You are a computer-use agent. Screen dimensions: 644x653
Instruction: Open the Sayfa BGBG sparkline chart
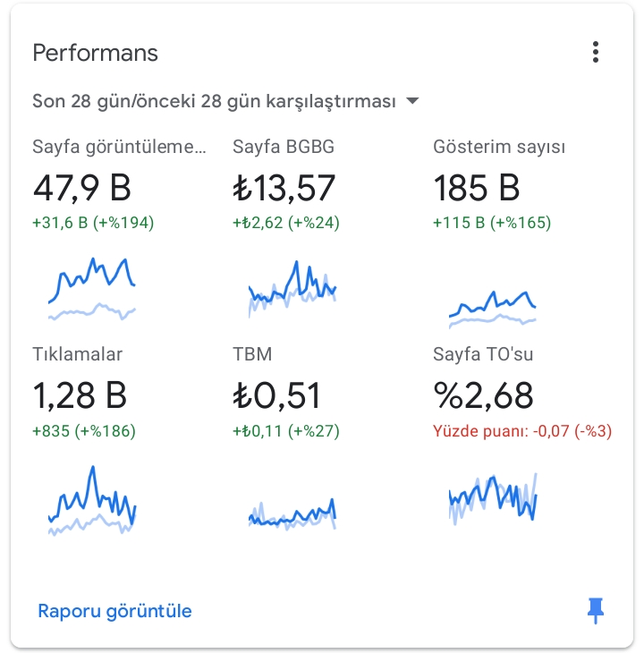(292, 289)
